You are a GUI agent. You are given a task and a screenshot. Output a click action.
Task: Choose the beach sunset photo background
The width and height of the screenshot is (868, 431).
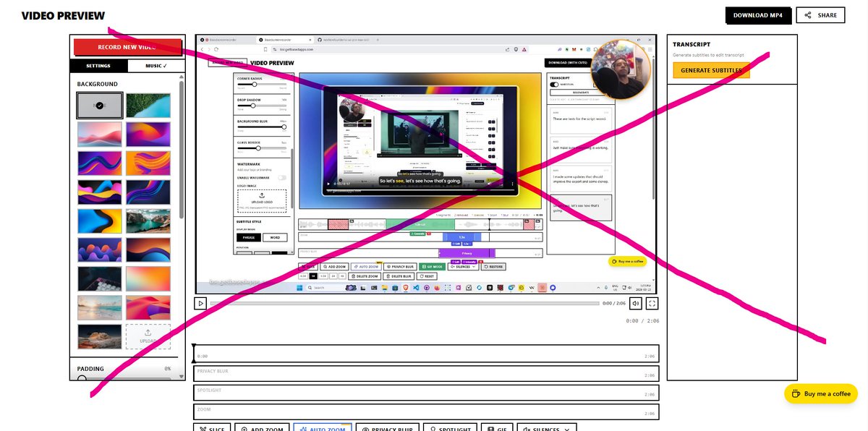[100, 307]
